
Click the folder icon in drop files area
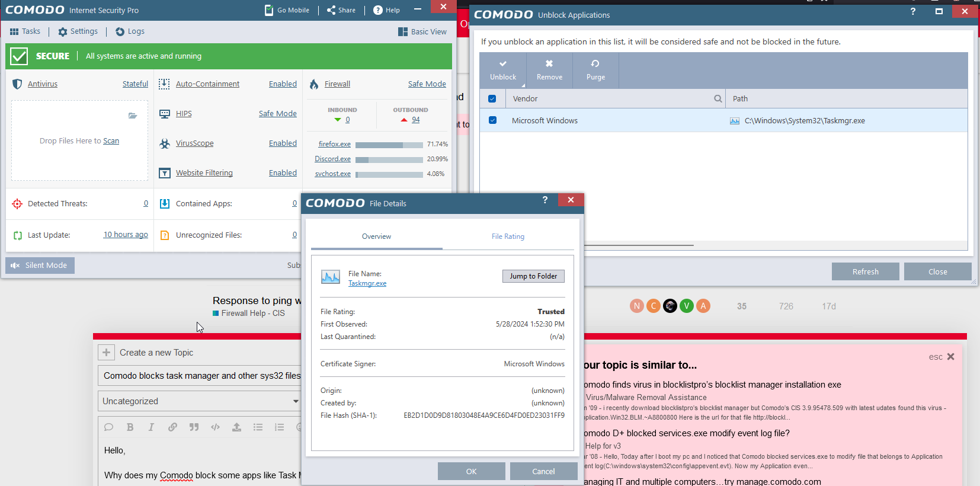[133, 116]
